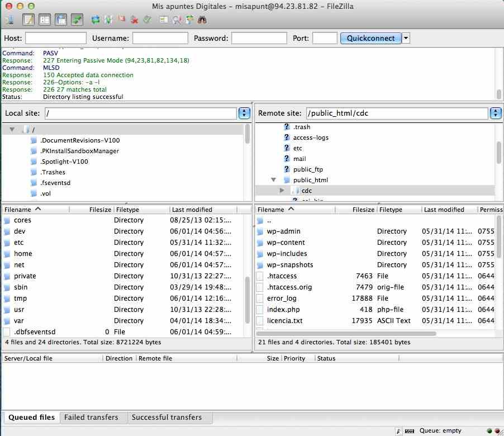Cancel the current operation
Viewport: 504px width, 436px height.
(x=121, y=20)
